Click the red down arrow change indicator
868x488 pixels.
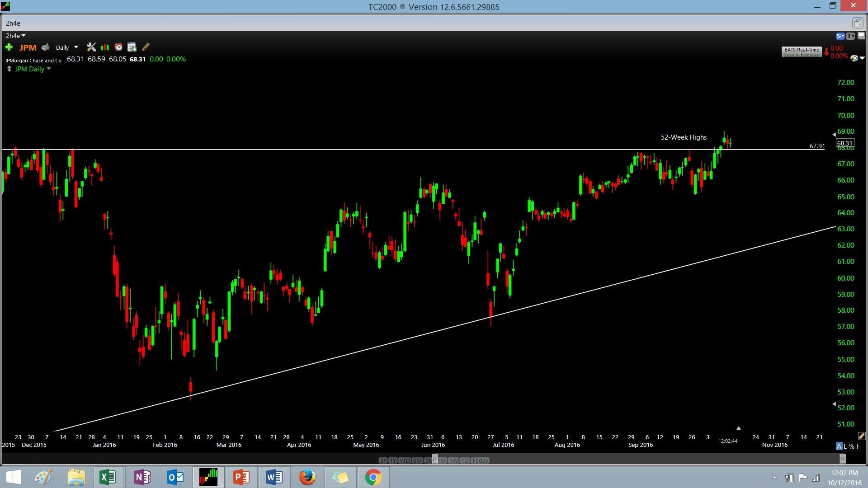[826, 52]
